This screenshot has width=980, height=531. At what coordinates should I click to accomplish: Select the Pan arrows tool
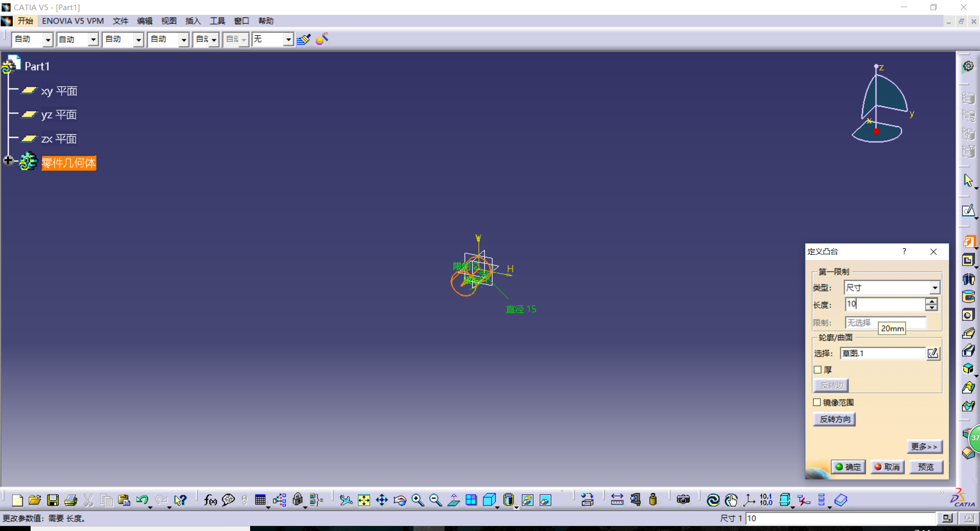coord(382,500)
